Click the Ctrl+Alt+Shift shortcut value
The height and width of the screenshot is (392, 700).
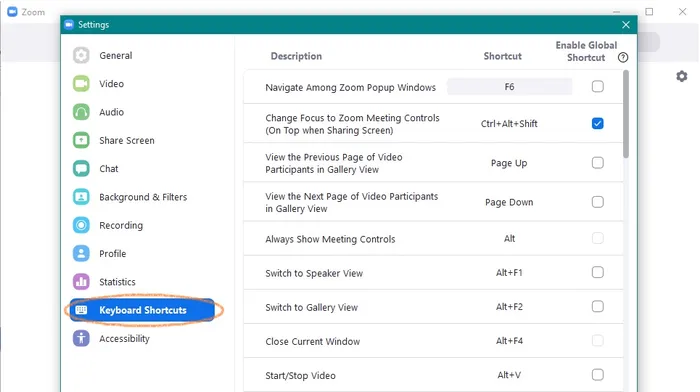coord(509,124)
